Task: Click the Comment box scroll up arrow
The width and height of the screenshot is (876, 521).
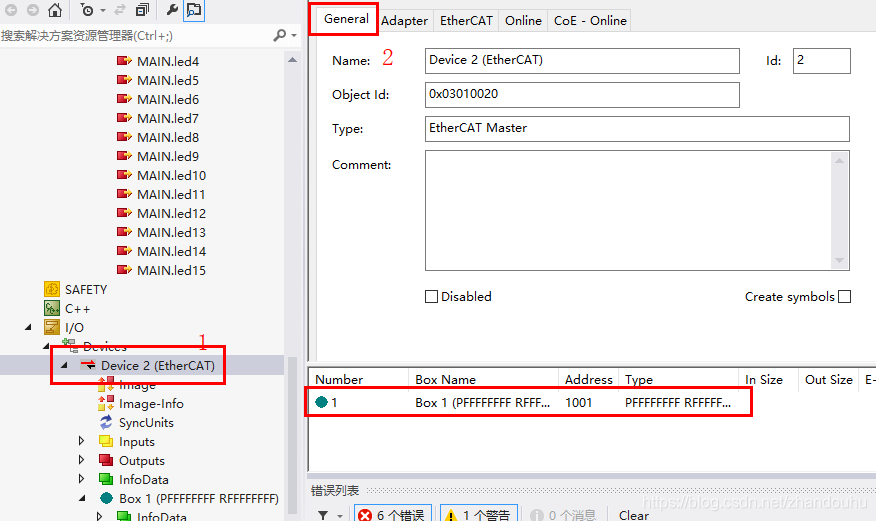Action: (839, 161)
